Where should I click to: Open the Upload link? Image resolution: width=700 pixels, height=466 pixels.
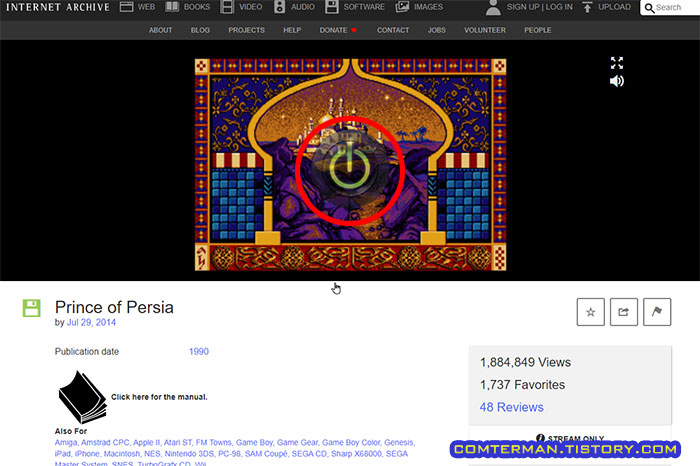(x=614, y=7)
